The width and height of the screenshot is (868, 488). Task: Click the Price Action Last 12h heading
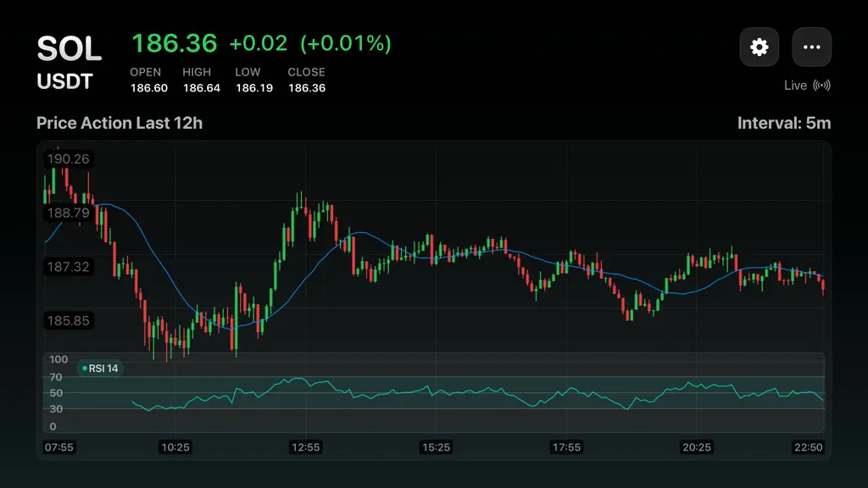(x=120, y=123)
